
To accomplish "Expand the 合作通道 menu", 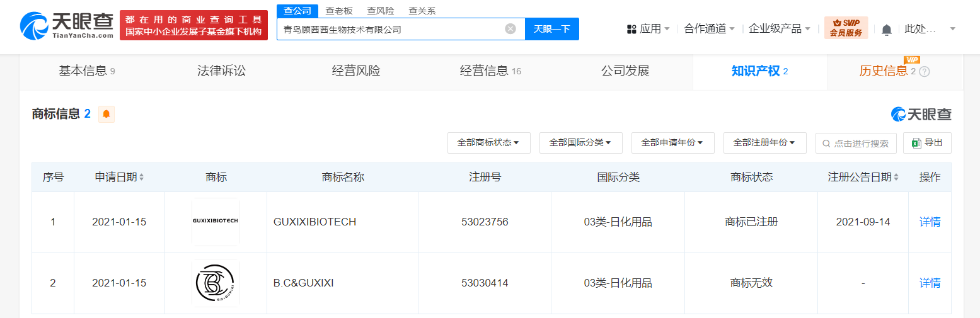I will pyautogui.click(x=710, y=29).
